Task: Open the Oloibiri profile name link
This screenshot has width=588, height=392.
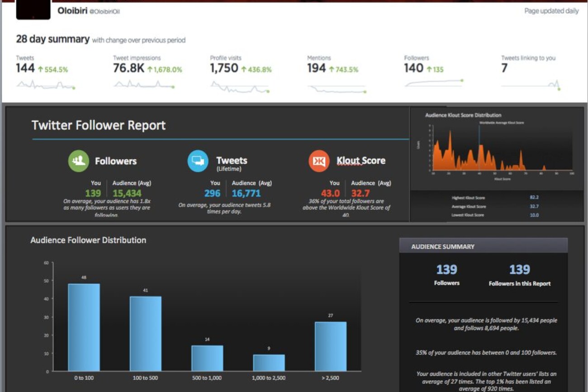Action: pyautogui.click(x=72, y=11)
